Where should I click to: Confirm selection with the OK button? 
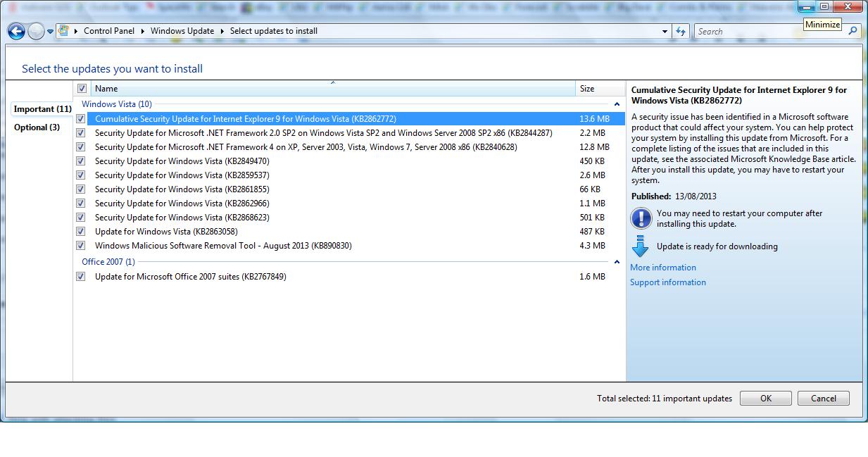pyautogui.click(x=766, y=399)
